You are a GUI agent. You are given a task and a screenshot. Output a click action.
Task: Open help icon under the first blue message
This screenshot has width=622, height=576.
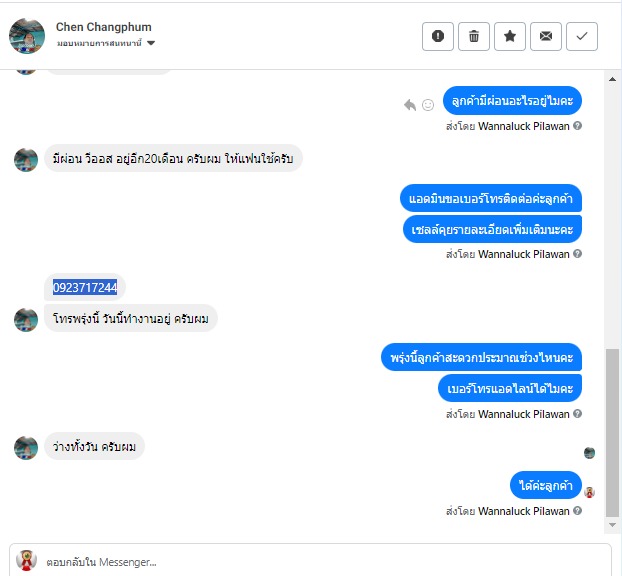[578, 126]
